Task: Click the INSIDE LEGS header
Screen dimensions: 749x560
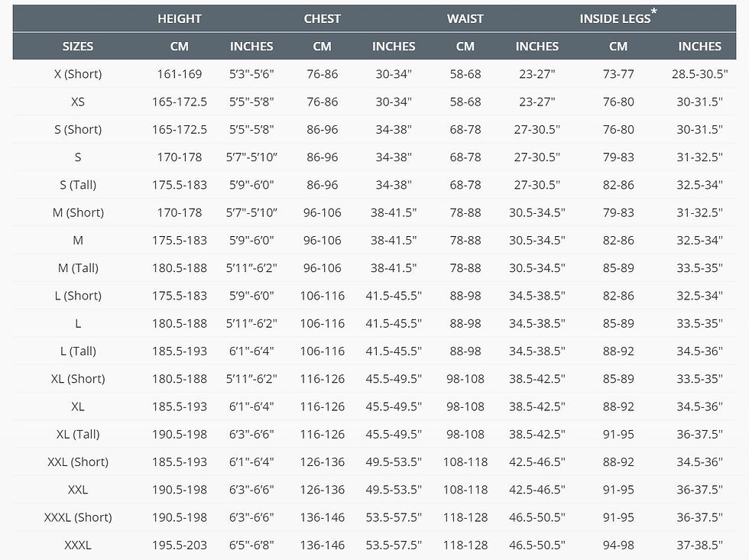Action: pos(618,18)
